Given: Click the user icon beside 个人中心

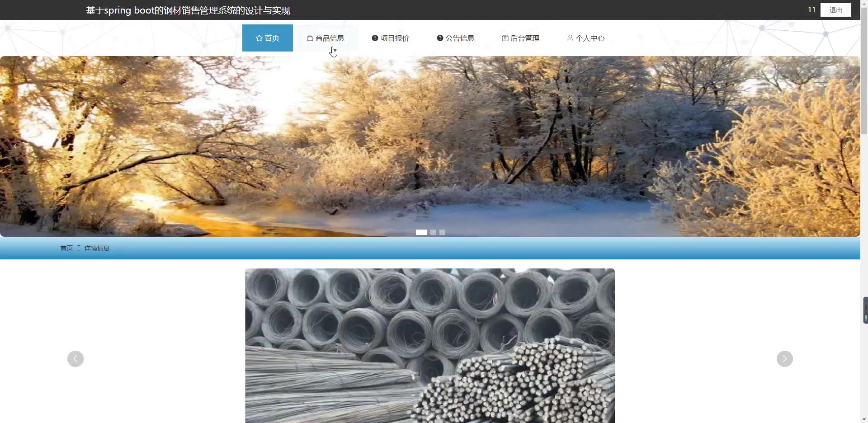Looking at the screenshot, I should coord(570,38).
